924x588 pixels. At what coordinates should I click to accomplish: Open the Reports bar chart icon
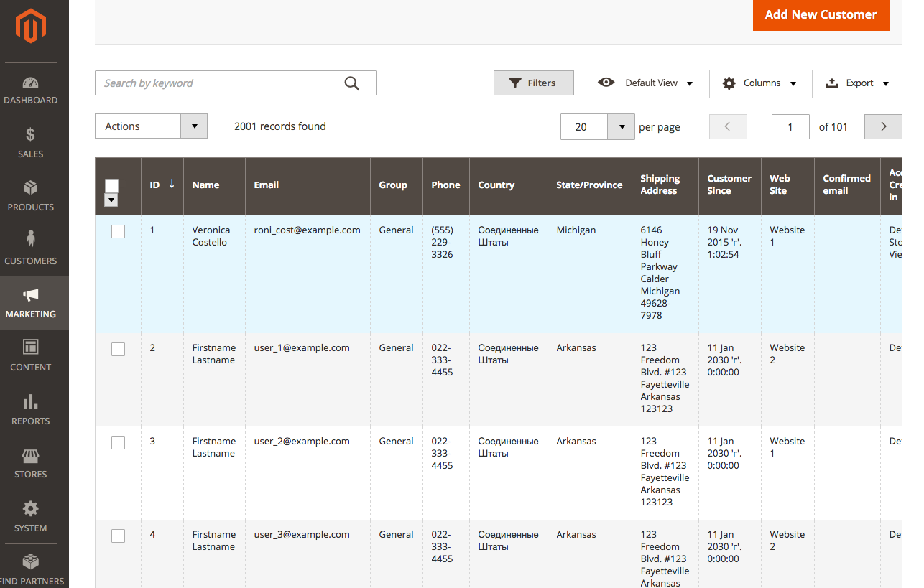point(30,401)
